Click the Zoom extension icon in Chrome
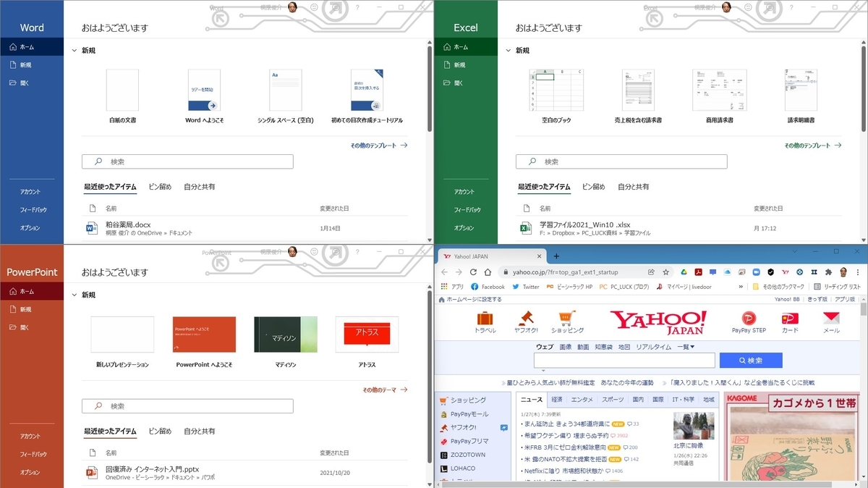Viewport: 868px width, 488px height. (755, 272)
